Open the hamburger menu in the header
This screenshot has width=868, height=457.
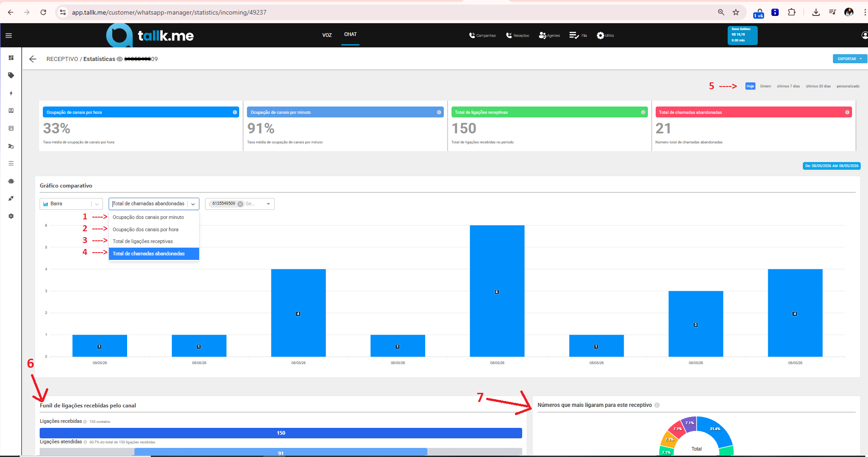(x=9, y=36)
